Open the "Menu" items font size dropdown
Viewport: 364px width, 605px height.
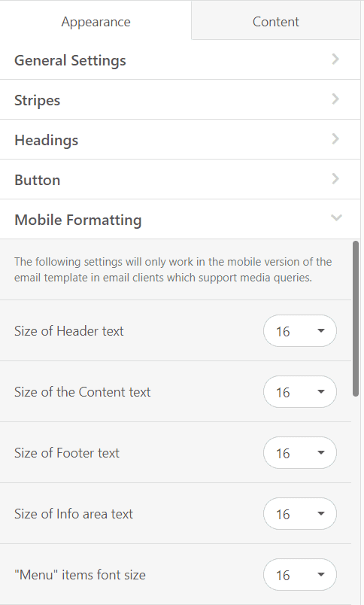300,574
